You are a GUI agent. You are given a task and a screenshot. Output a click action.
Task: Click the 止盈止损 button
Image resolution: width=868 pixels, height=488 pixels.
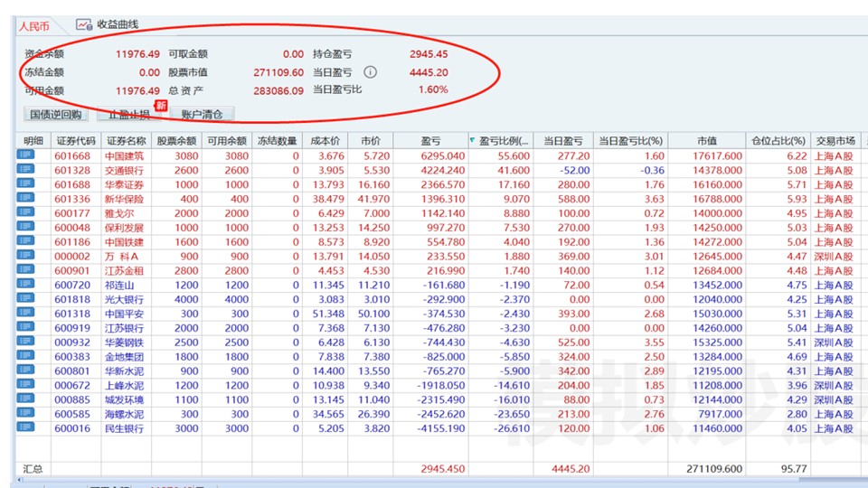[129, 115]
